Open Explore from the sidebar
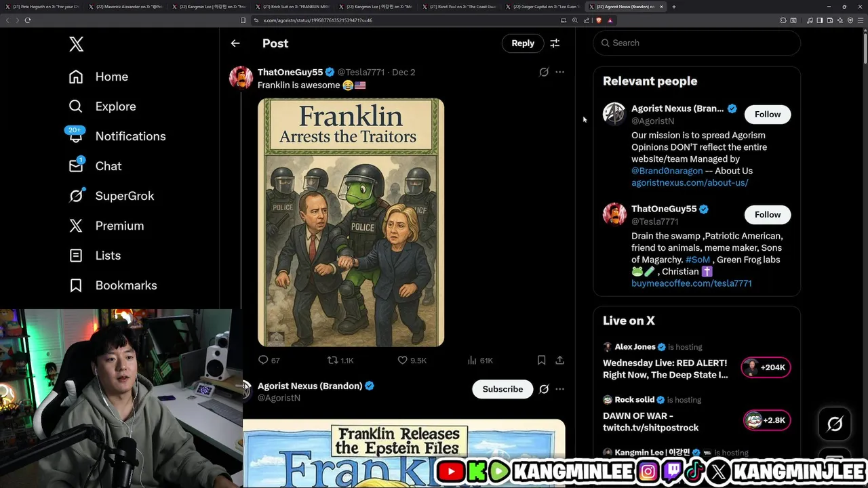This screenshot has height=488, width=868. [102, 106]
